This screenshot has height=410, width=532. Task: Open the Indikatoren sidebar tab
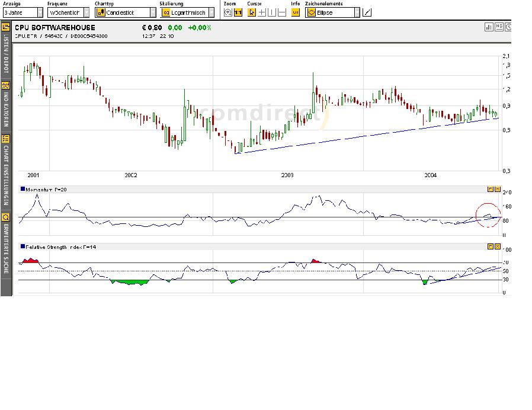[x=6, y=105]
